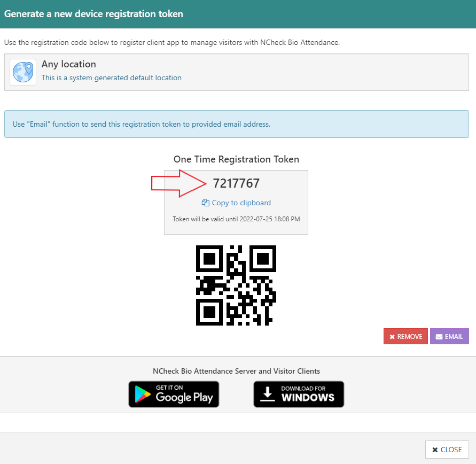Viewport: 476px width, 464px height.
Task: Click the globe location icon
Action: pyautogui.click(x=23, y=72)
